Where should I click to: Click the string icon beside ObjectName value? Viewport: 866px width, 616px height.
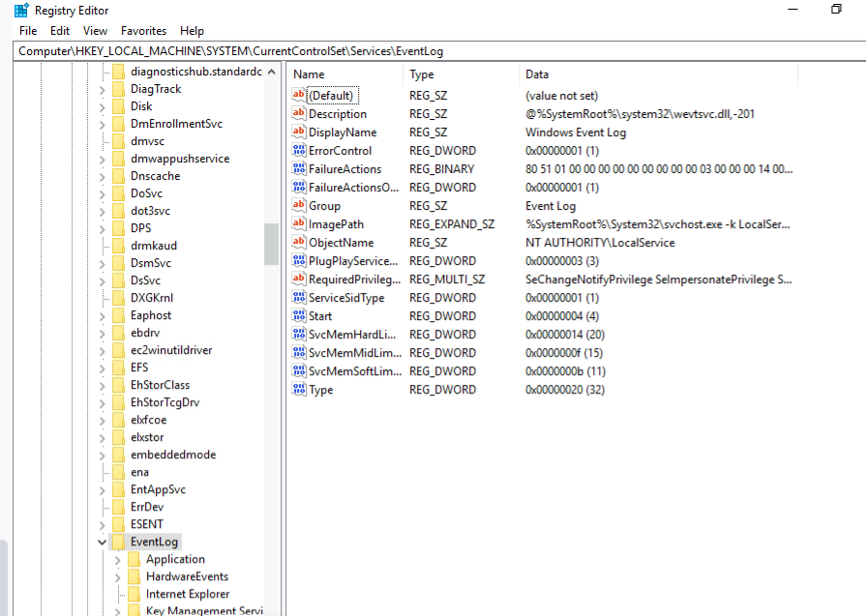click(299, 242)
